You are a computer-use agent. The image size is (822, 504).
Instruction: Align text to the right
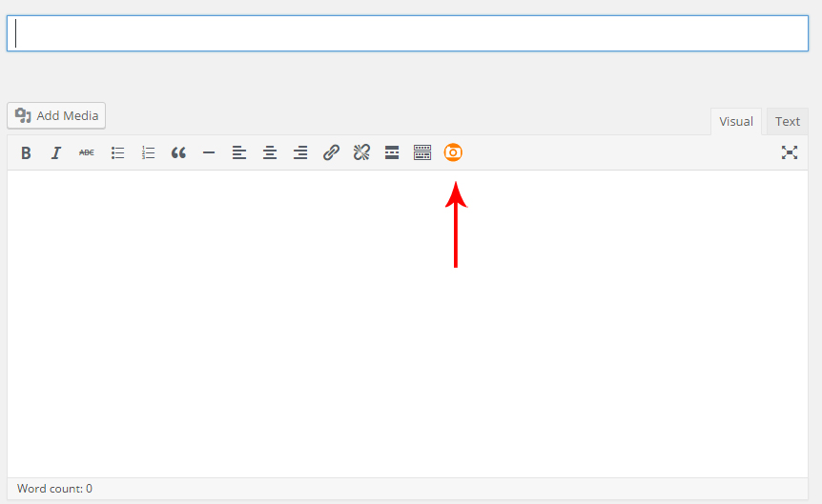click(299, 153)
